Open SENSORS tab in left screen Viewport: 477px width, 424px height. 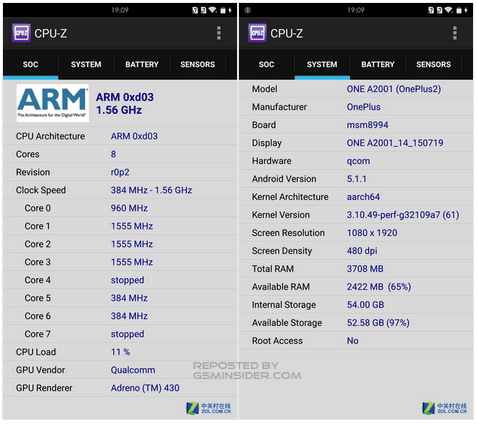tap(198, 64)
